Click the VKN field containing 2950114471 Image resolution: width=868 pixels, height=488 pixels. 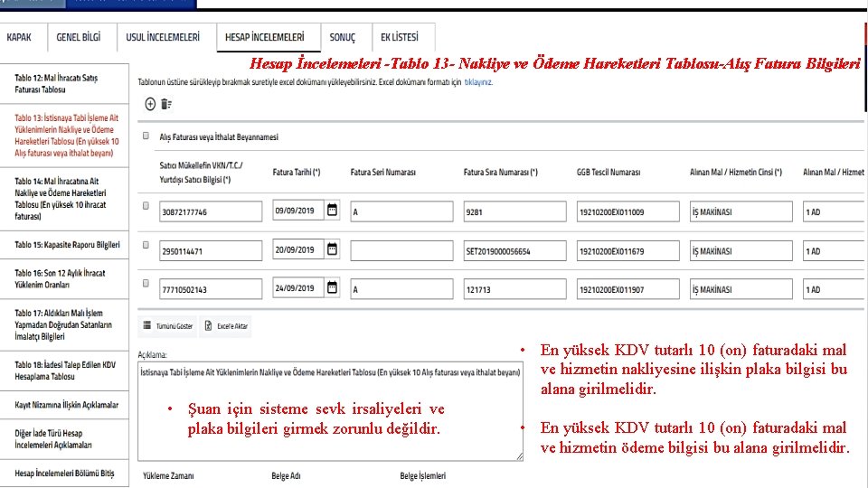211,251
